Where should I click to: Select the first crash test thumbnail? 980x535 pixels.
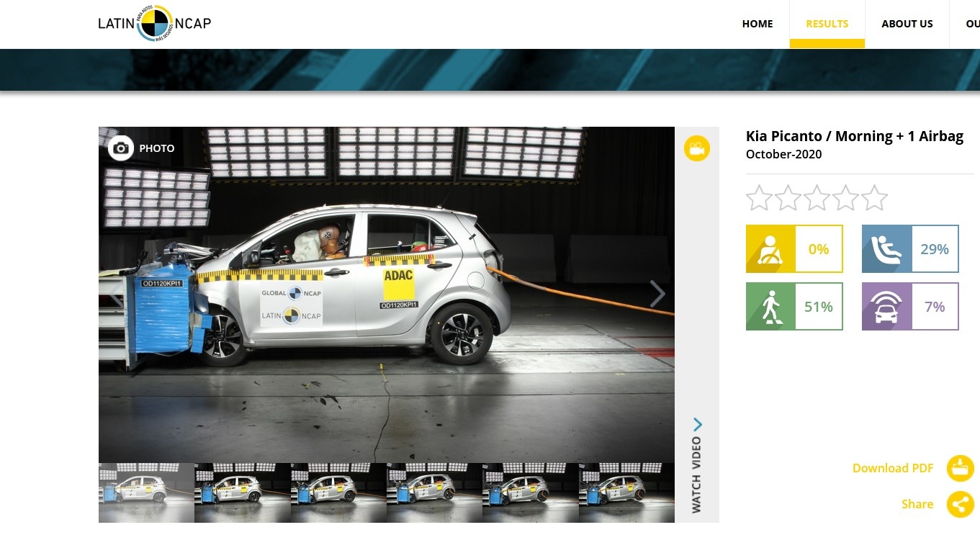pyautogui.click(x=146, y=493)
